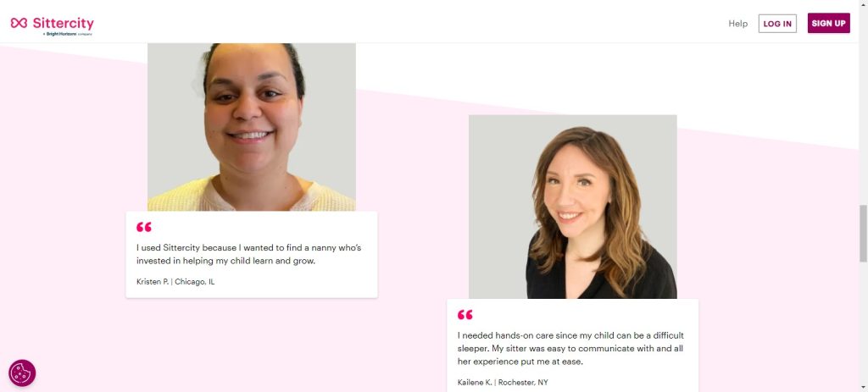This screenshot has height=392, width=868.
Task: Click the Bright Horizons company tagline
Action: (x=68, y=34)
